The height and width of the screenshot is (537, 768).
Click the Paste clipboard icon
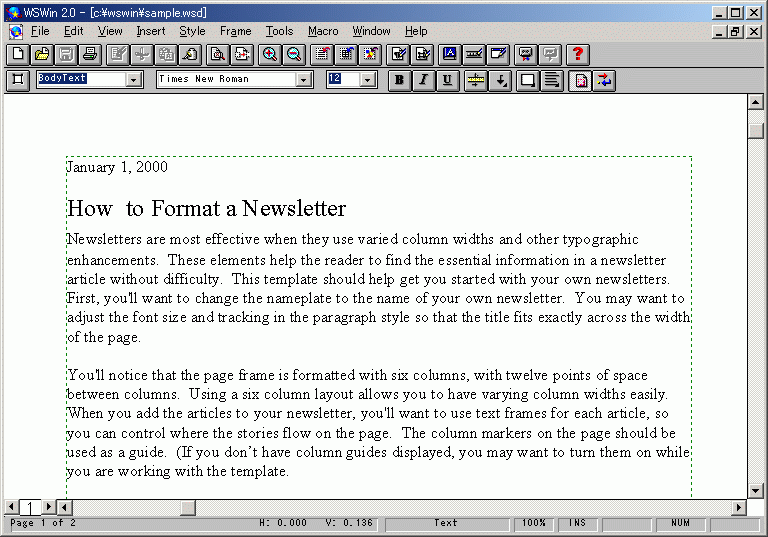pyautogui.click(x=190, y=54)
